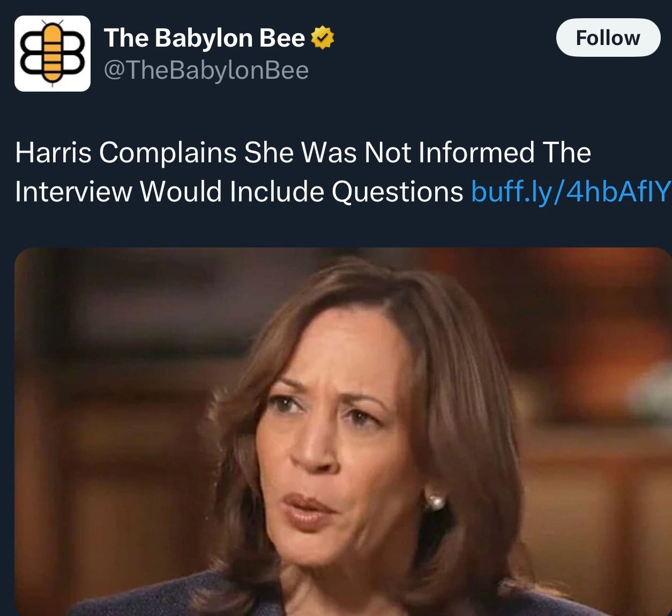Tap the bee logo in avatar
672x616 pixels.
pyautogui.click(x=53, y=54)
